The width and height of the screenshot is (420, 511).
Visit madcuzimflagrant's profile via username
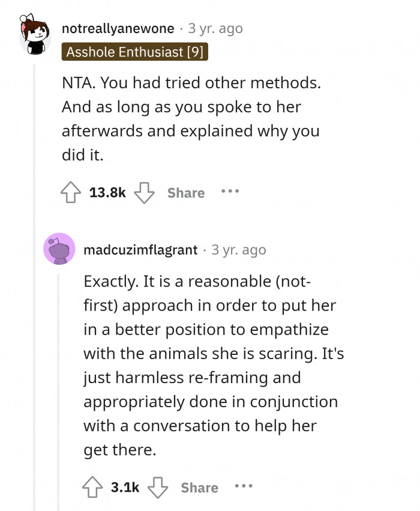[x=140, y=250]
